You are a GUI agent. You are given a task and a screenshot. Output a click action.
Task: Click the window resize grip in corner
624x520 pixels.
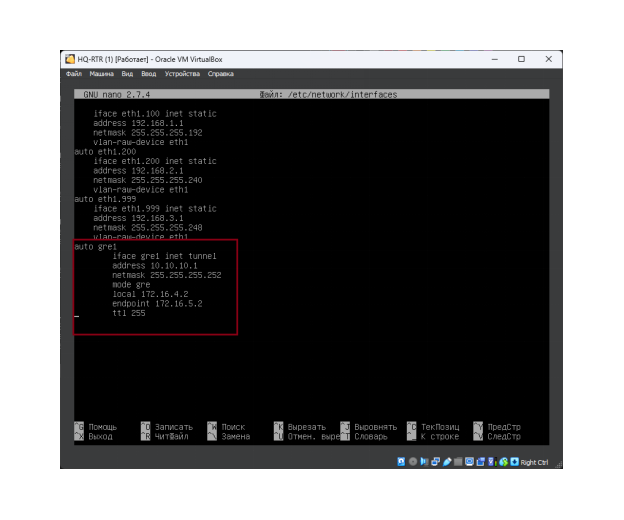(x=559, y=465)
